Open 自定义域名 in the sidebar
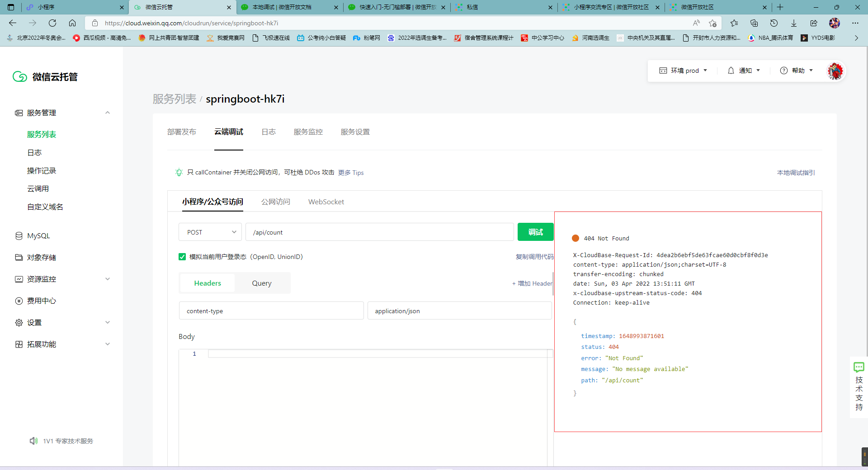This screenshot has height=470, width=868. pyautogui.click(x=45, y=207)
